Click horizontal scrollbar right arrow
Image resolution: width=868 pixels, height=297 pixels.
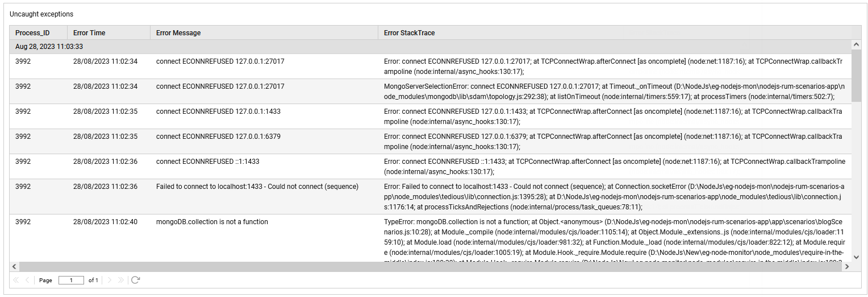[847, 266]
